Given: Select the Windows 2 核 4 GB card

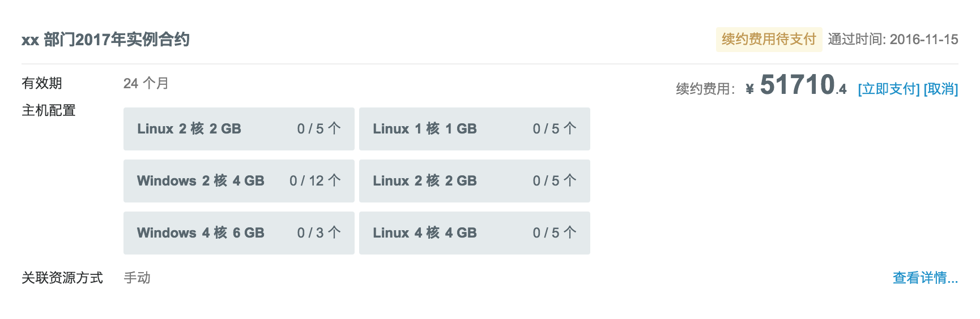Looking at the screenshot, I should point(238,181).
